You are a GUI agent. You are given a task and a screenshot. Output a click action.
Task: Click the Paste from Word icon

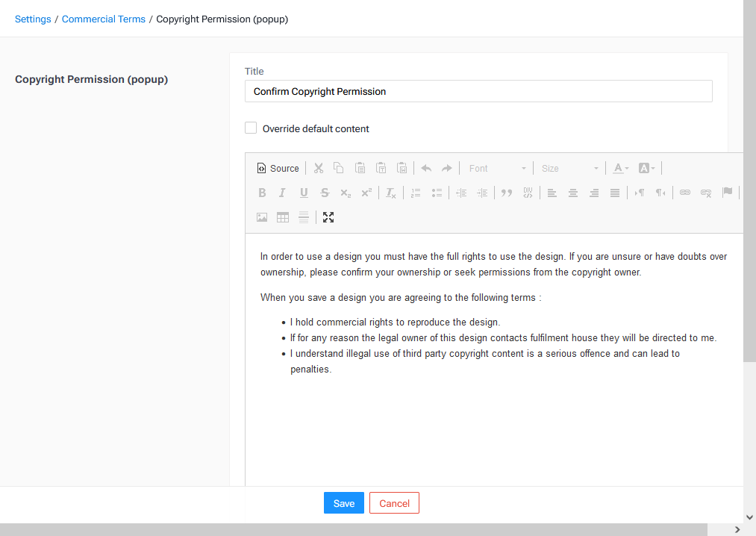[x=402, y=169]
